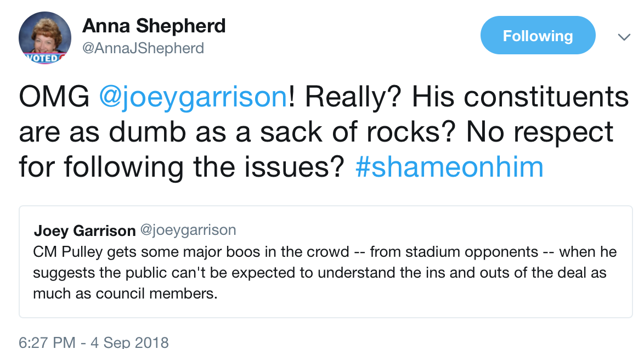Open the 6:27 PM - 4 Sep 2018 timestamp
This screenshot has width=644, height=349.
click(x=94, y=342)
